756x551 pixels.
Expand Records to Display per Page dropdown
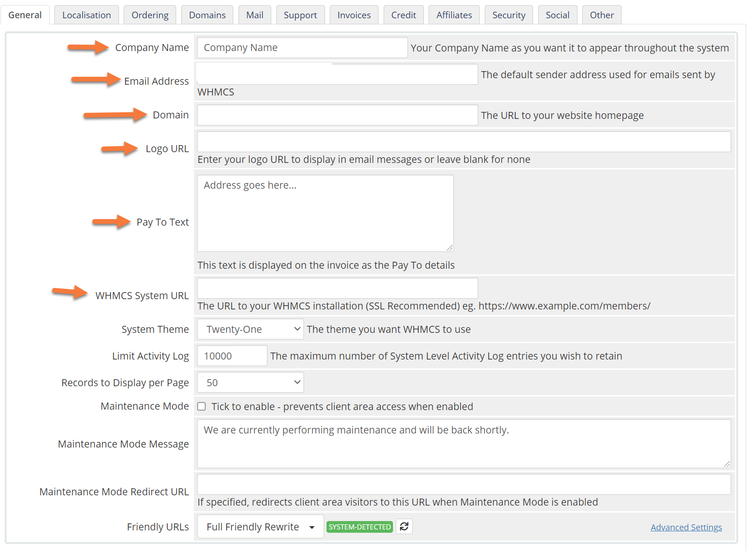coord(250,382)
